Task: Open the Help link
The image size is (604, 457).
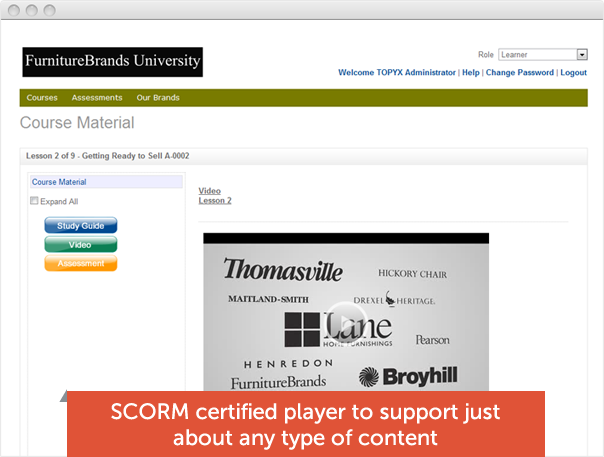Action: pyautogui.click(x=471, y=72)
